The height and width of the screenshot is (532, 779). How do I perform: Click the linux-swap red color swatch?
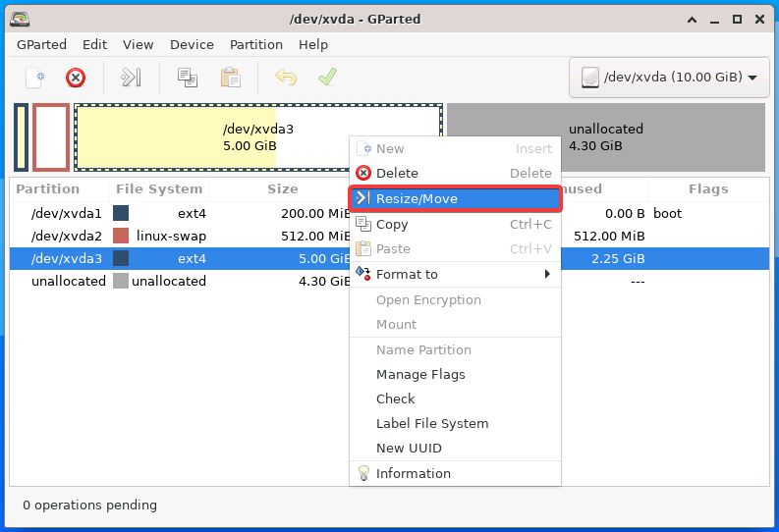pos(121,236)
